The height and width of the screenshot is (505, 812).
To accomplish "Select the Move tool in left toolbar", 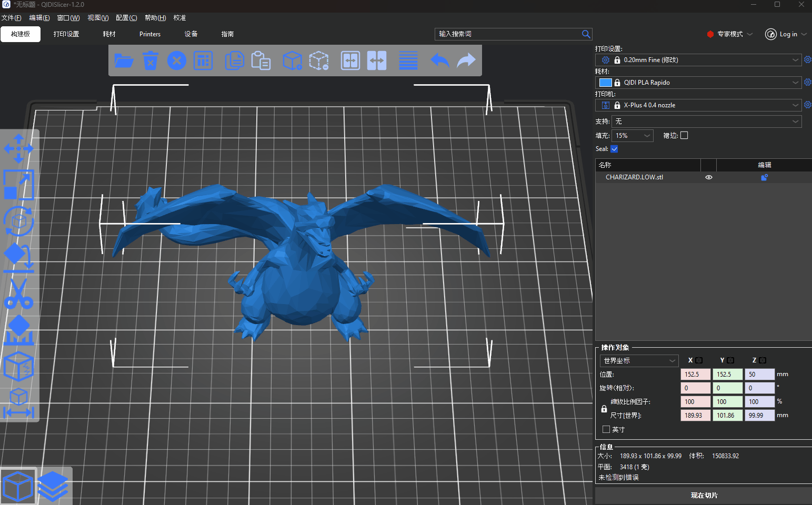I will pos(18,148).
